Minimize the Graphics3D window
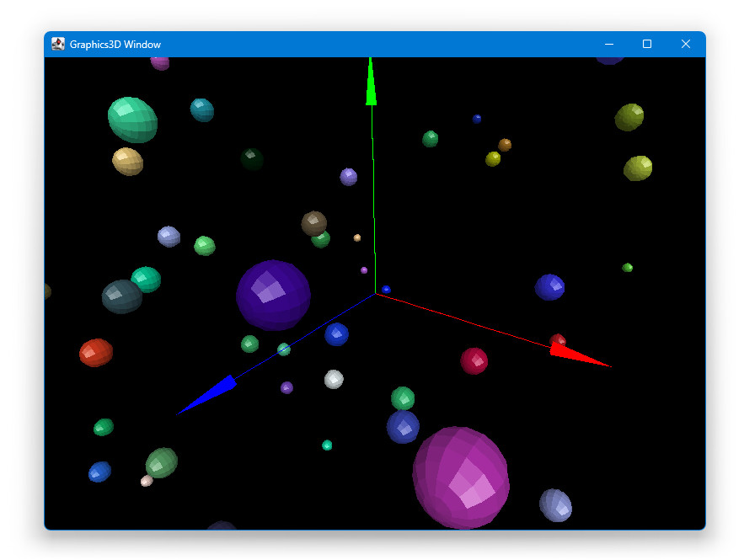Viewport: 744px width, 560px height. click(608, 45)
